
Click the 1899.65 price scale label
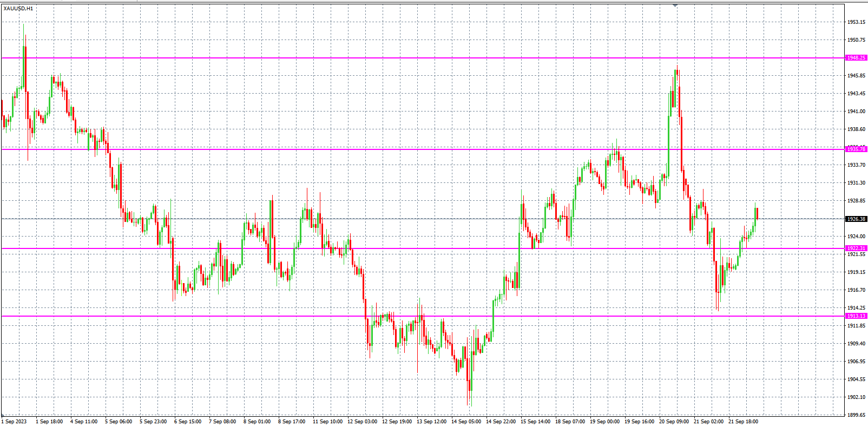click(x=856, y=415)
